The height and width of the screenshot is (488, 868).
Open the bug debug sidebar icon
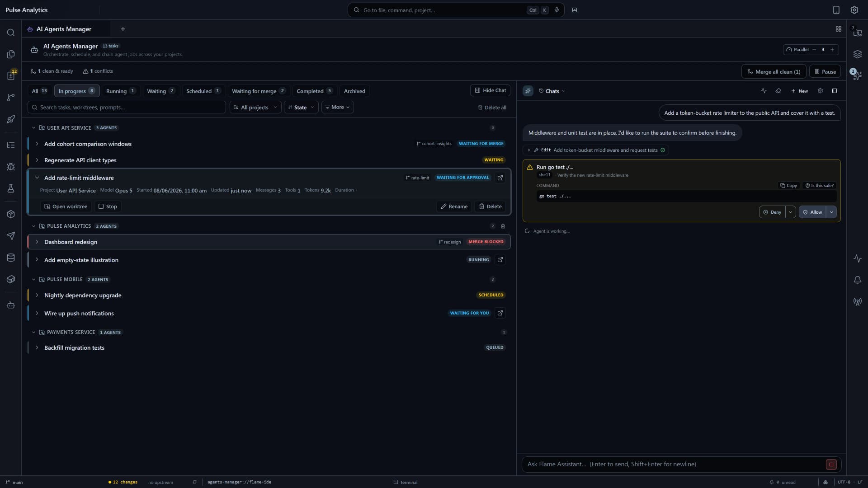point(11,167)
